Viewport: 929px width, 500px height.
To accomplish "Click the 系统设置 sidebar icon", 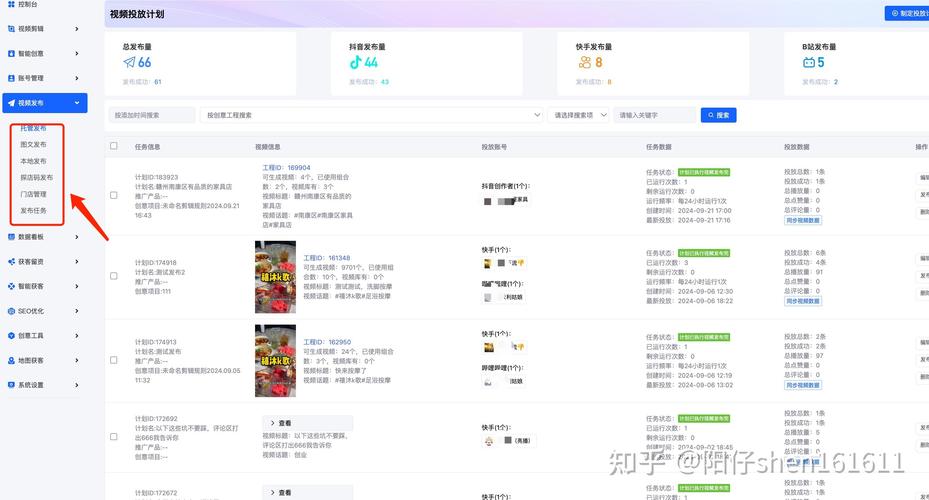I will [x=11, y=385].
